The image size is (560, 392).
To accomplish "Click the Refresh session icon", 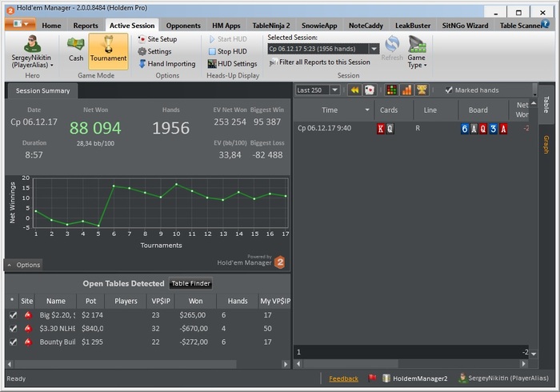I will coord(392,48).
